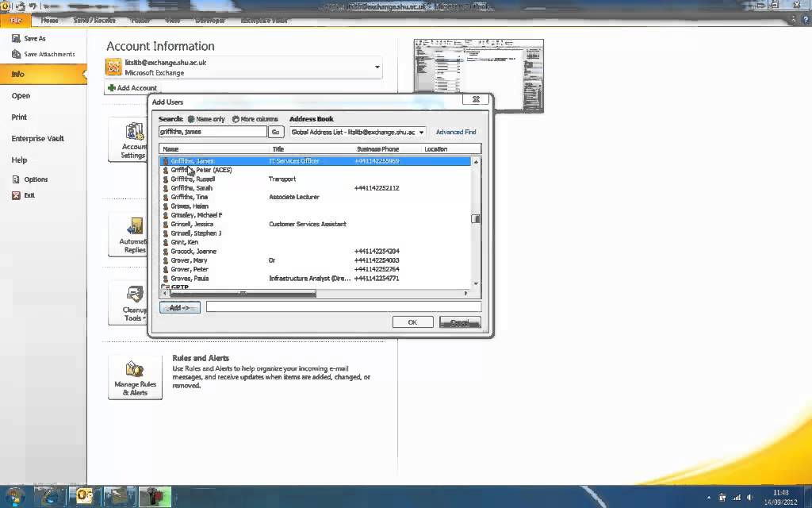Open the Enterprise Vault ribbon tab
Image resolution: width=812 pixels, height=508 pixels.
click(x=263, y=20)
